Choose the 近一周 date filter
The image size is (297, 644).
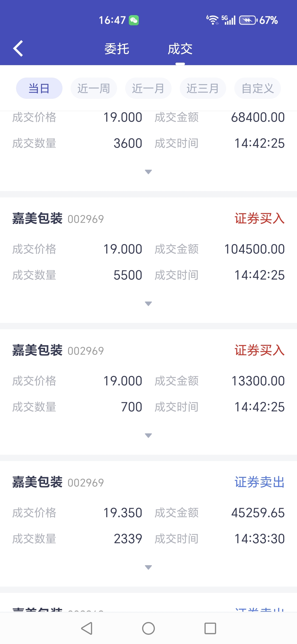pyautogui.click(x=93, y=88)
